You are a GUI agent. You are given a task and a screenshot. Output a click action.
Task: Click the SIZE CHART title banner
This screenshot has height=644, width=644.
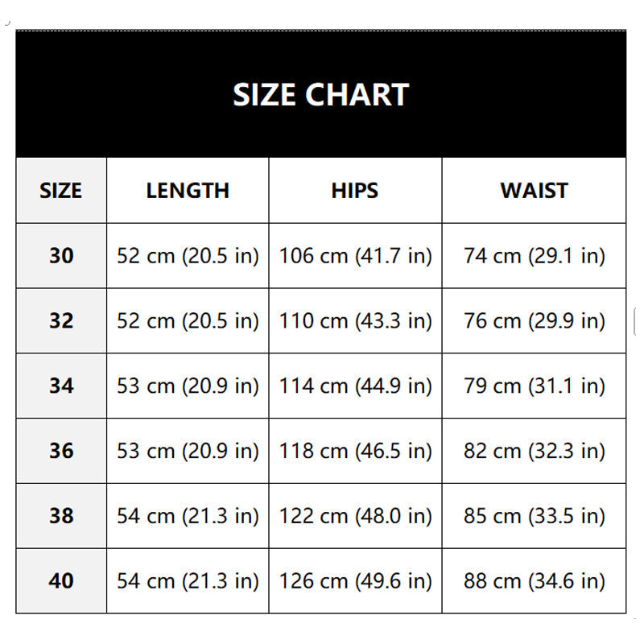[x=320, y=94]
